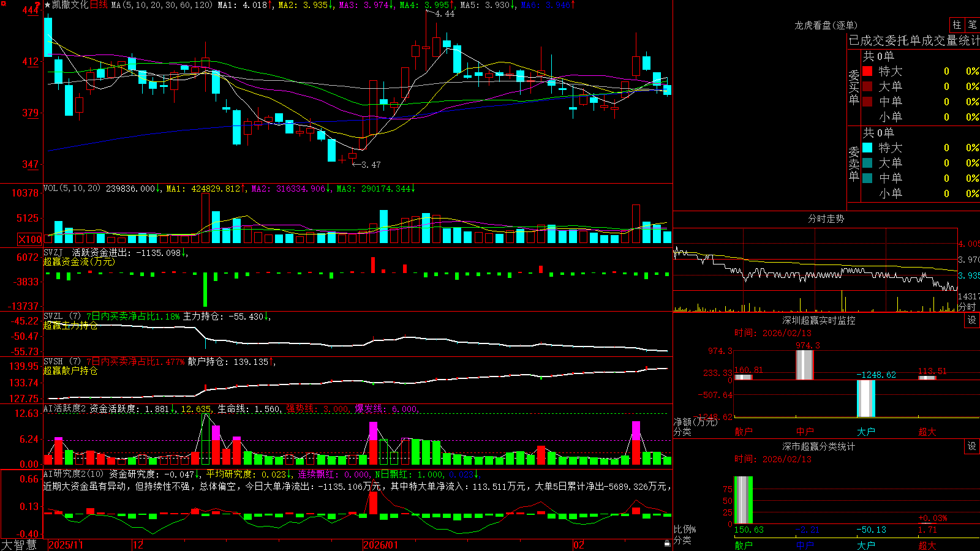Image resolution: width=980 pixels, height=551 pixels.
Task: Select 大户 category in 深市超赢分类统计
Action: coord(866,545)
